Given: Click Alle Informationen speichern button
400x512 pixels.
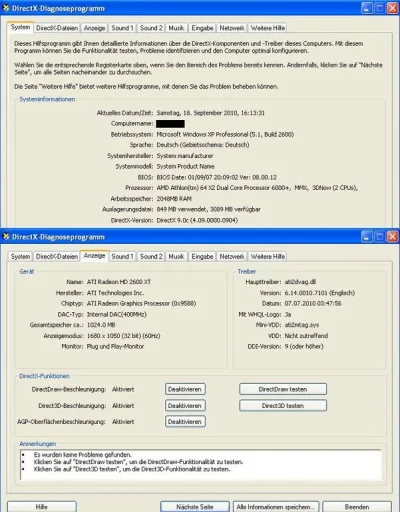Looking at the screenshot, I should (x=276, y=507).
